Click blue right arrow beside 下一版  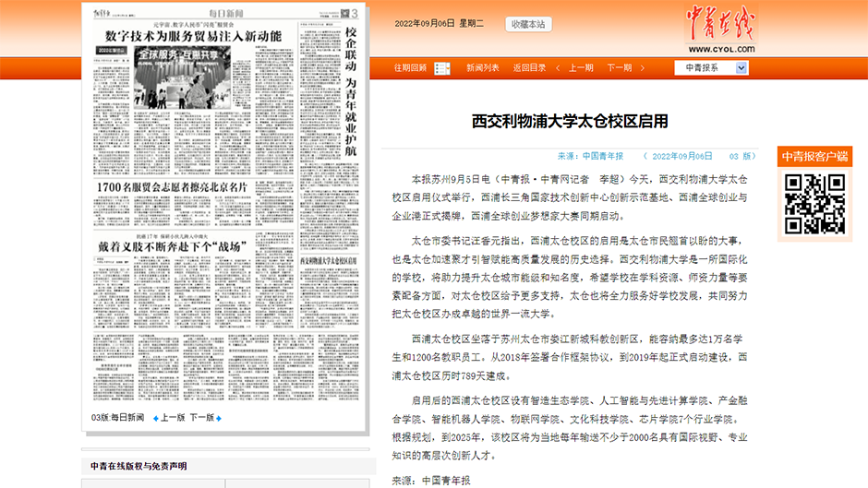pos(219,418)
